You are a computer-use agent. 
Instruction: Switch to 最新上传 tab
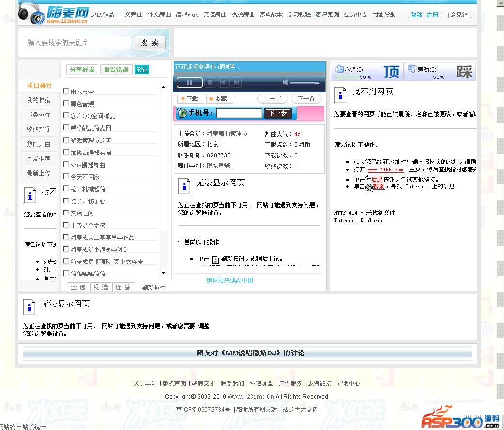pos(39,173)
